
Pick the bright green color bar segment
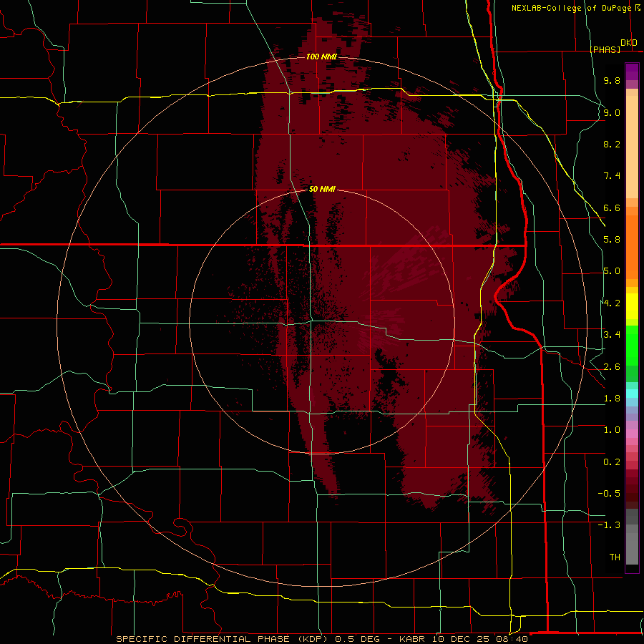pos(632,345)
